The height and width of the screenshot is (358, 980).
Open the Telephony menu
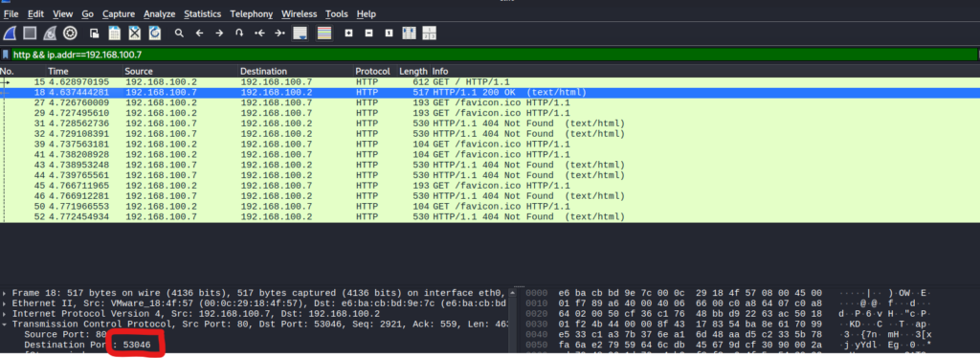(x=252, y=13)
